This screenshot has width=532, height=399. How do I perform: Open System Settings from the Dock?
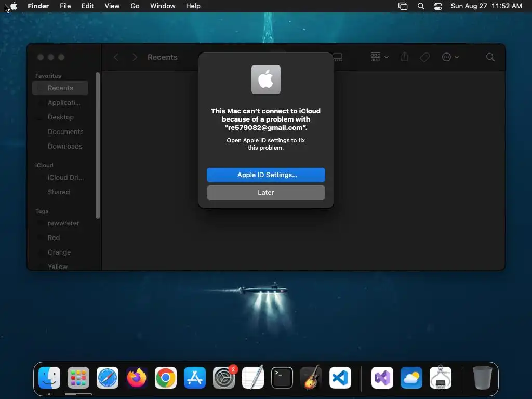[x=224, y=377]
